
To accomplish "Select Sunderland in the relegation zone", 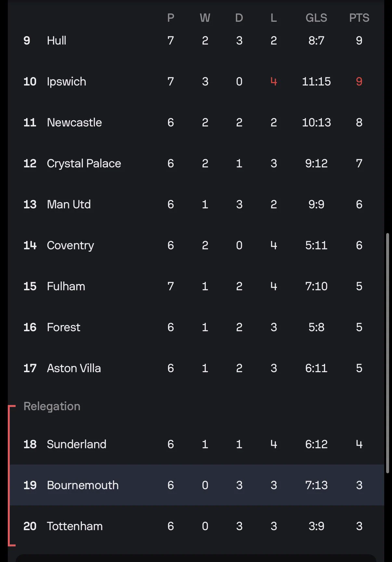I will [196, 444].
